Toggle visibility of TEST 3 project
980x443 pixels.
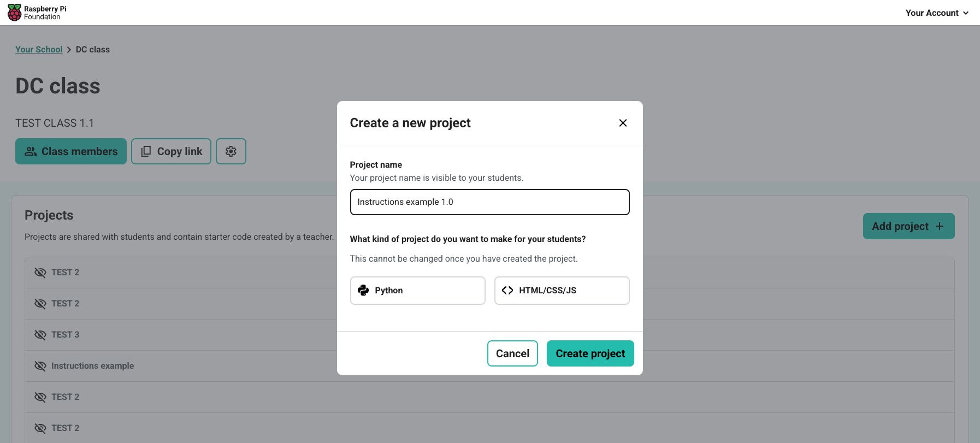tap(40, 335)
